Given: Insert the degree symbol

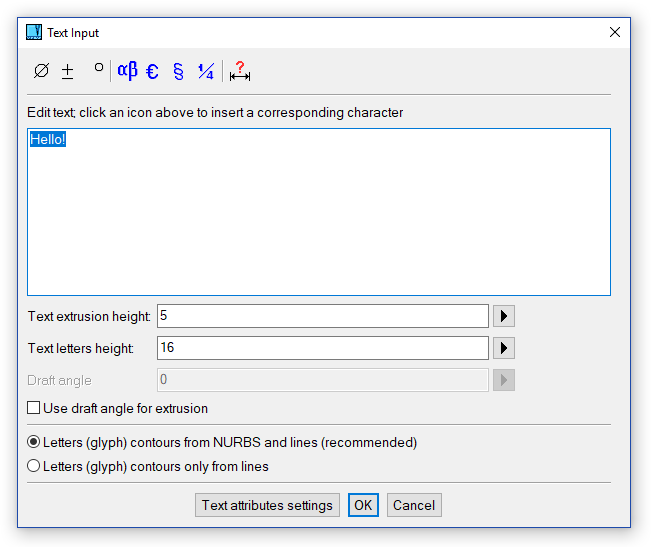Looking at the screenshot, I should 98,69.
